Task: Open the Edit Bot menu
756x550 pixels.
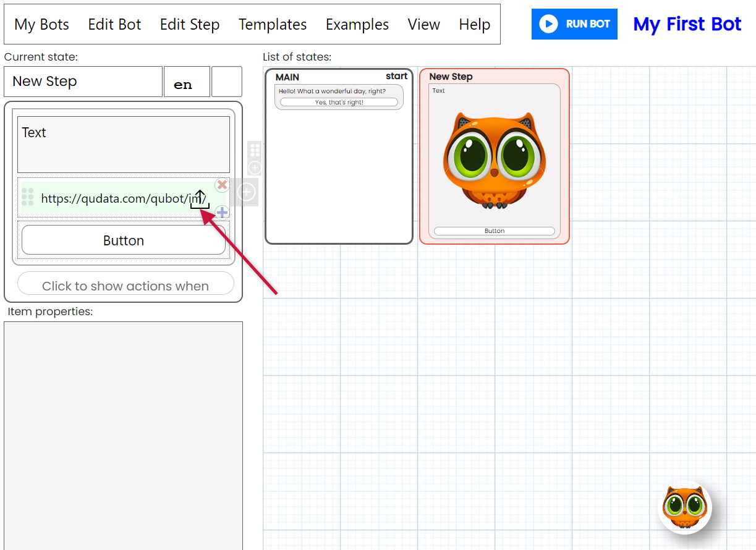Action: pos(114,25)
